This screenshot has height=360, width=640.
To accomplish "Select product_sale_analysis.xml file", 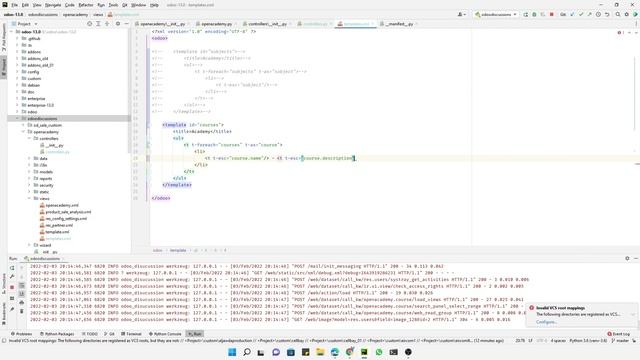I will 68,212.
